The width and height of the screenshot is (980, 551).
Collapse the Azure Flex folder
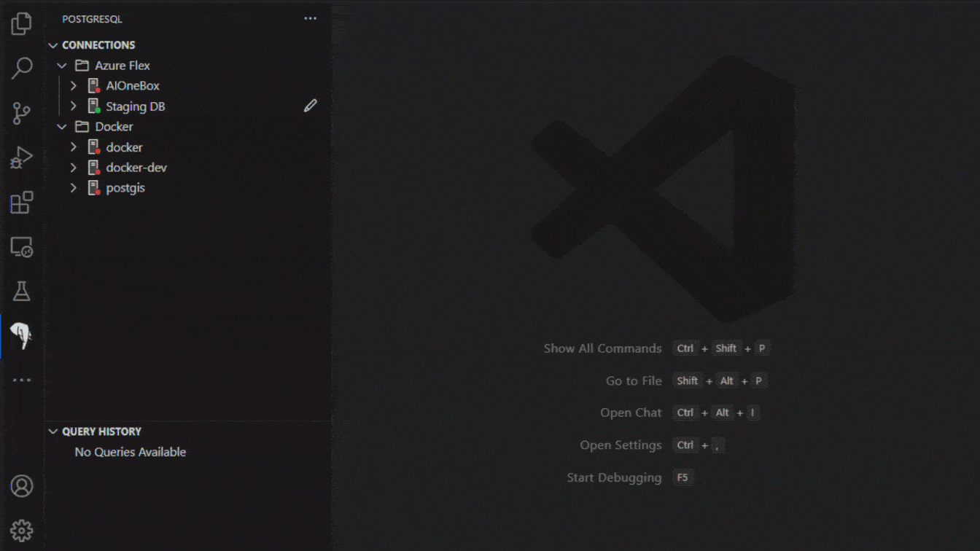pyautogui.click(x=61, y=65)
